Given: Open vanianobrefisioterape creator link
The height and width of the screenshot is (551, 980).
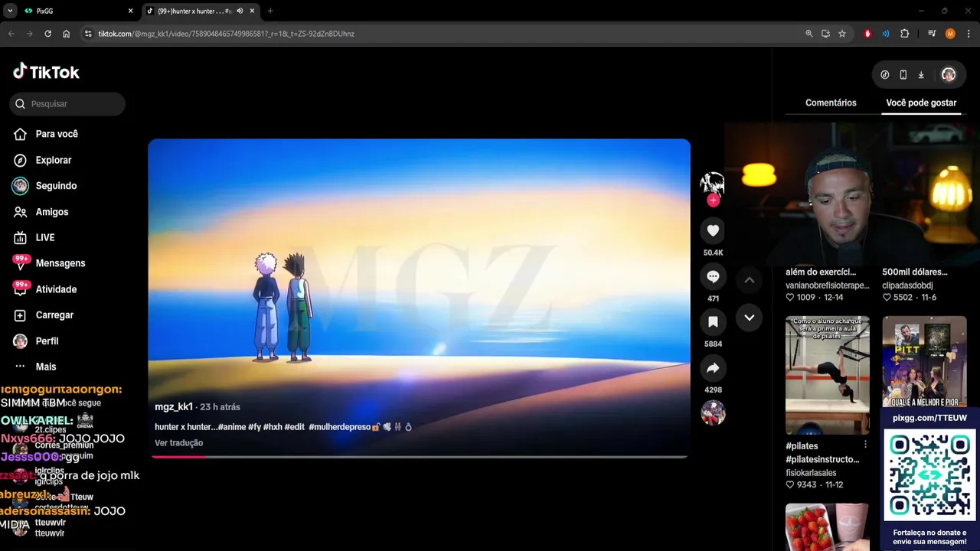Looking at the screenshot, I should 828,285.
